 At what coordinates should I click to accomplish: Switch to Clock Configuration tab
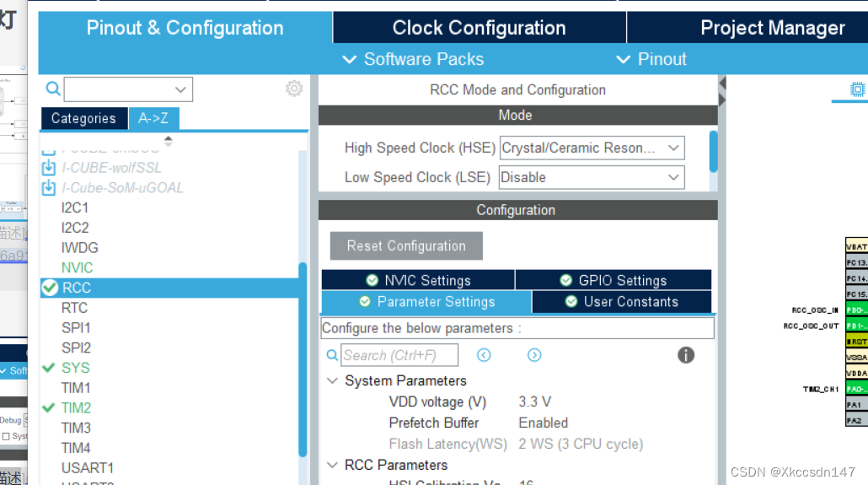[480, 28]
